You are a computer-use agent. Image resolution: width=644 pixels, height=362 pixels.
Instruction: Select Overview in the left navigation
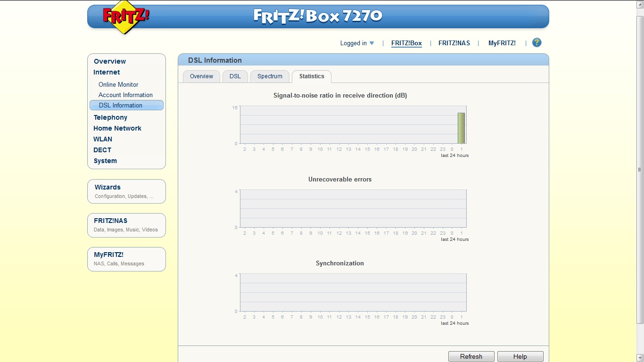[110, 61]
